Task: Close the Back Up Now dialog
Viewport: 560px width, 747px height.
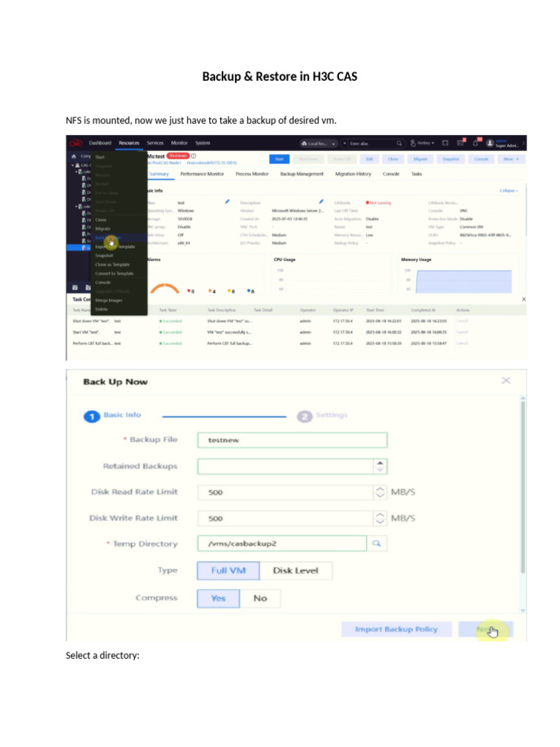Action: coord(506,380)
